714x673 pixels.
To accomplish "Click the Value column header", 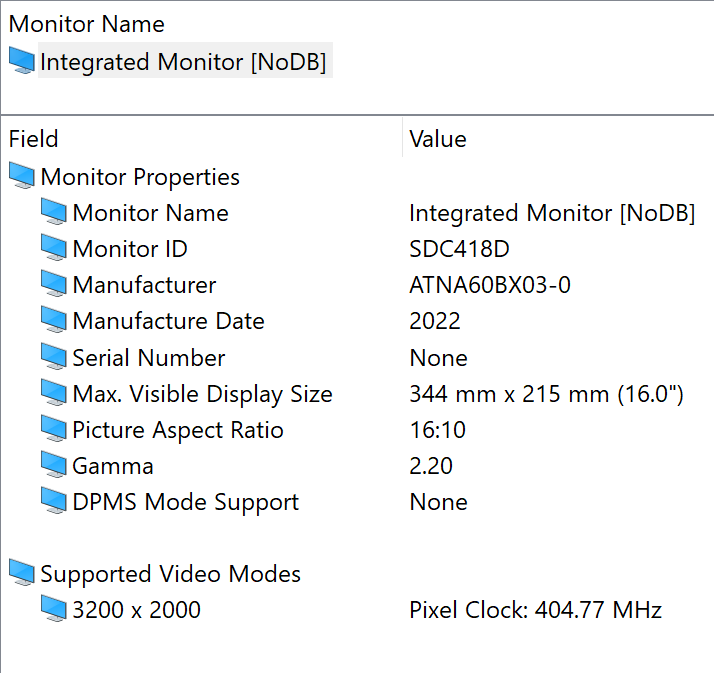I will click(438, 139).
